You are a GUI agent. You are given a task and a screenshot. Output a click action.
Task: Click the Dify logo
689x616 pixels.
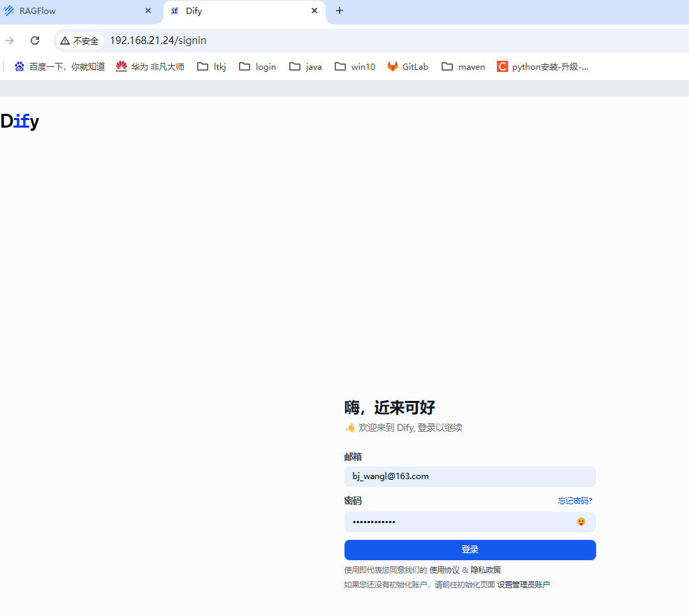click(x=20, y=122)
